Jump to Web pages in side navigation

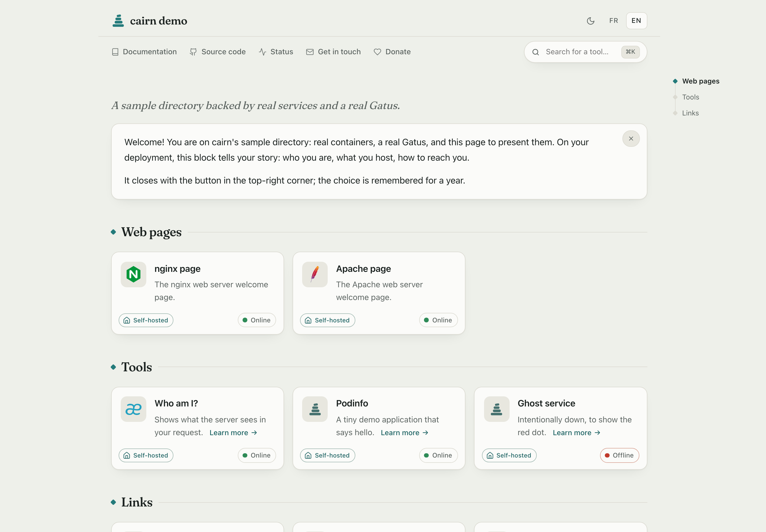click(x=701, y=81)
